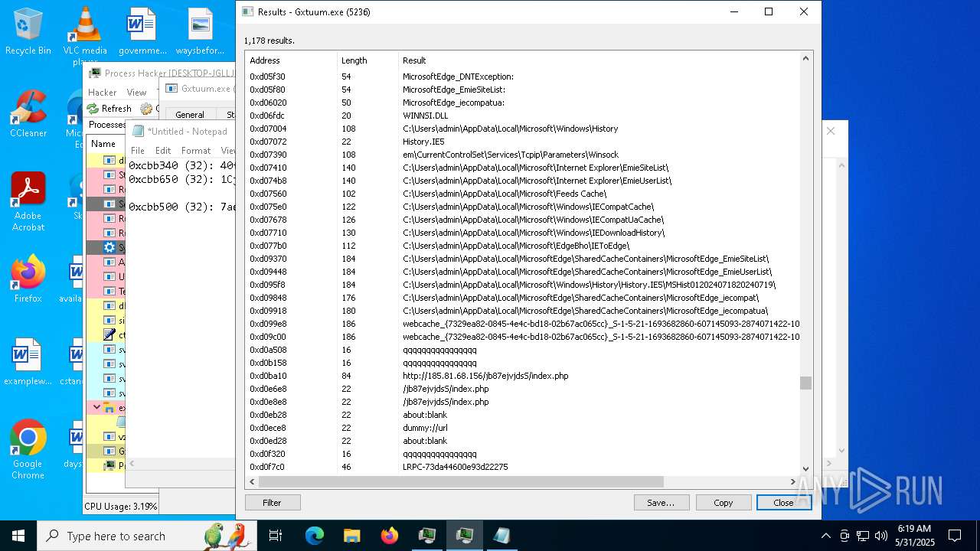Select LRPC-73da44600e93d22275 result row
Viewport: 980px width, 551px height.
tap(522, 467)
